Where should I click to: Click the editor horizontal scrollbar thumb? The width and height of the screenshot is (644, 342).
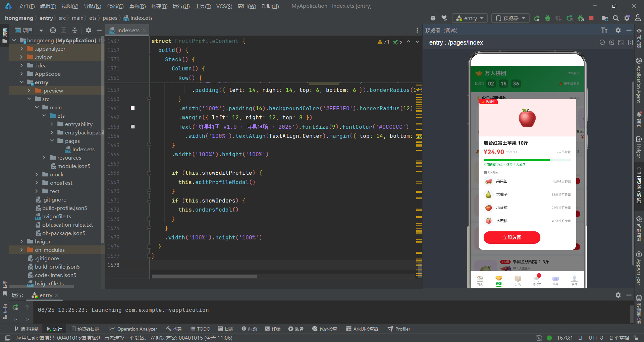pyautogui.click(x=204, y=276)
